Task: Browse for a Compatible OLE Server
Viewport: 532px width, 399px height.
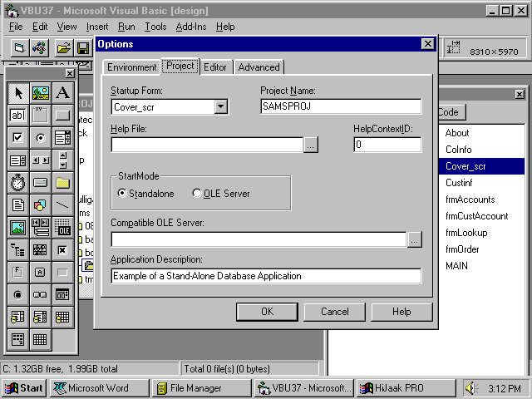Action: click(414, 239)
